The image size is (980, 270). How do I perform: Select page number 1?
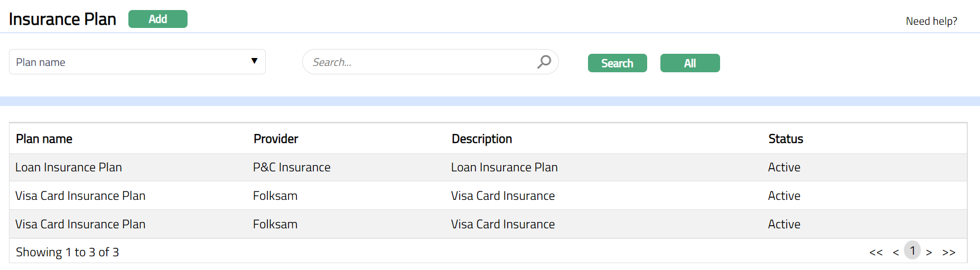pyautogui.click(x=912, y=250)
